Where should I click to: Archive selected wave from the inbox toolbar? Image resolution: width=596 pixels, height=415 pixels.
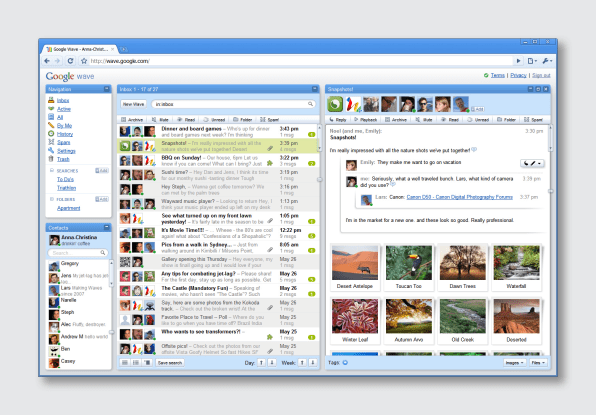[x=132, y=119]
